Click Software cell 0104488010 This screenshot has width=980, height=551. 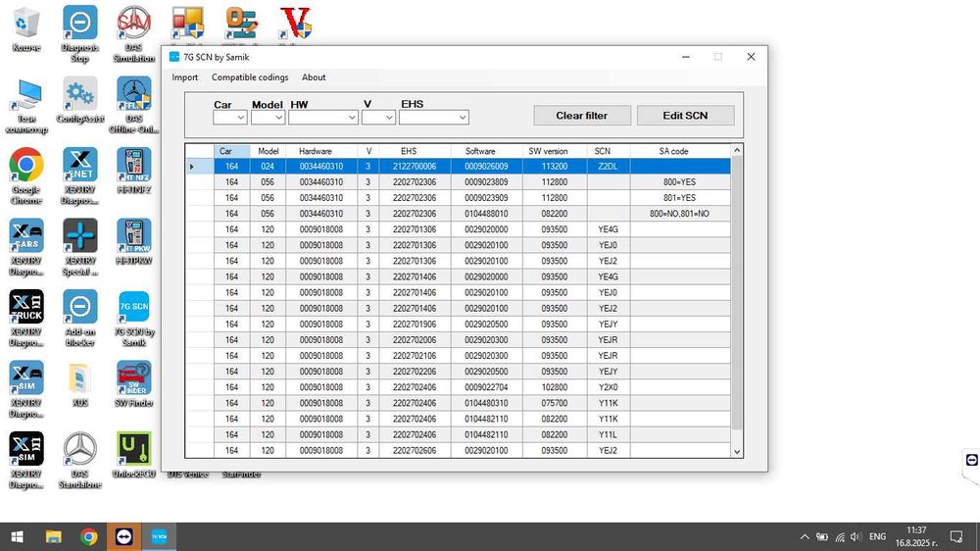(486, 214)
